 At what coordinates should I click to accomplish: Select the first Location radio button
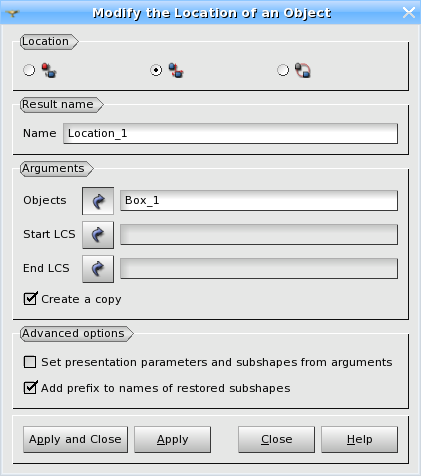tap(29, 70)
